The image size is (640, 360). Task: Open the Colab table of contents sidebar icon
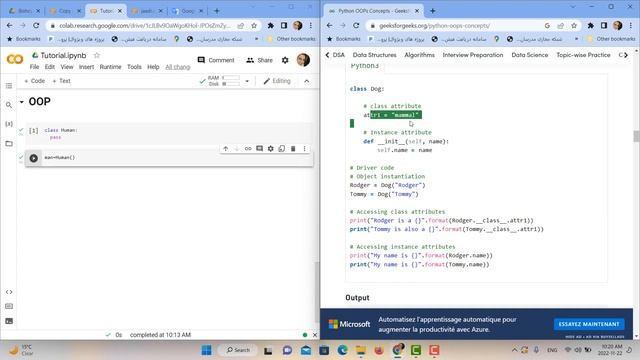coord(9,86)
